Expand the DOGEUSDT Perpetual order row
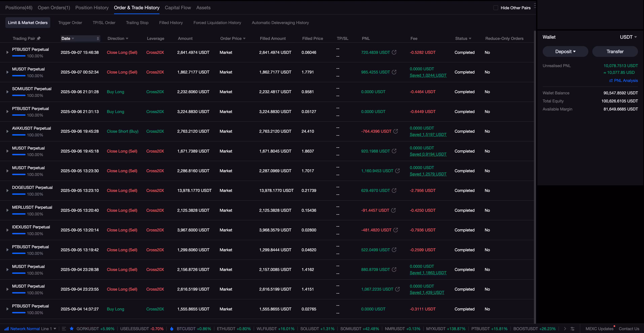 click(7, 191)
